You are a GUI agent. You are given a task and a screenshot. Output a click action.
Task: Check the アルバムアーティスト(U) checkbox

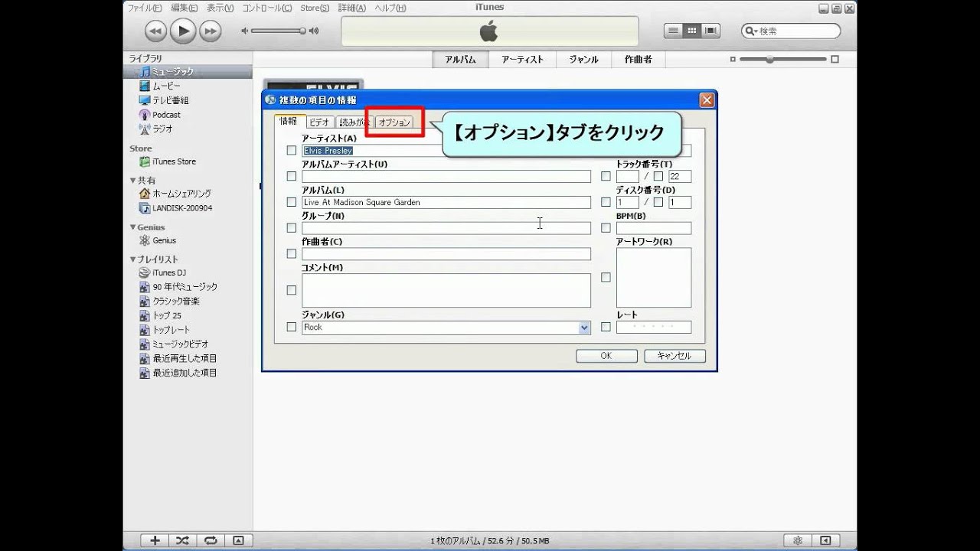coord(292,176)
